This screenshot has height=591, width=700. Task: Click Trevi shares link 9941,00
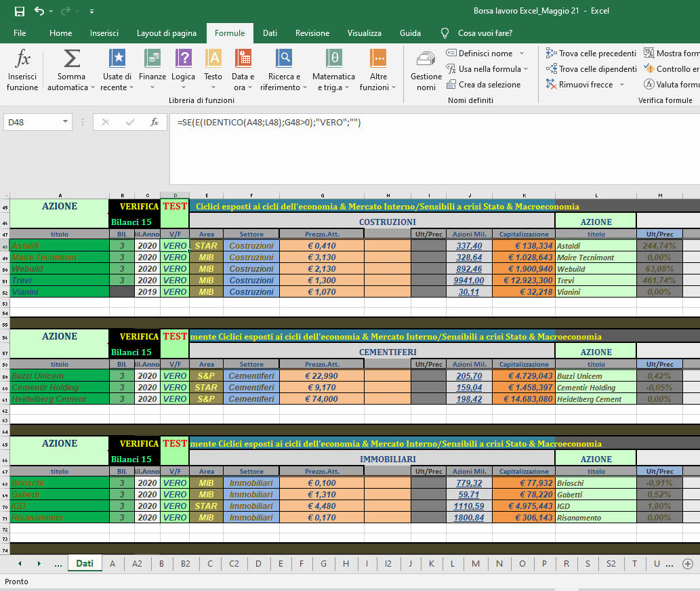(469, 281)
